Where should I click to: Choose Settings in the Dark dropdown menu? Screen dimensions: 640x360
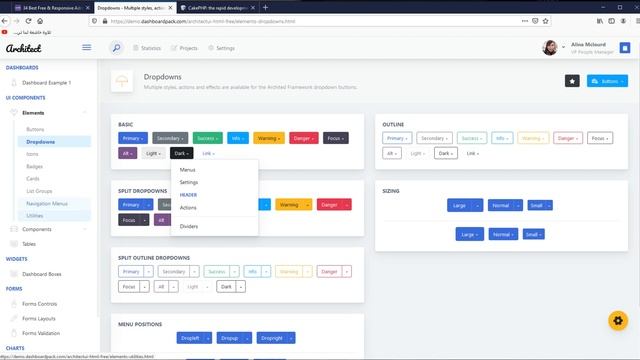point(189,182)
